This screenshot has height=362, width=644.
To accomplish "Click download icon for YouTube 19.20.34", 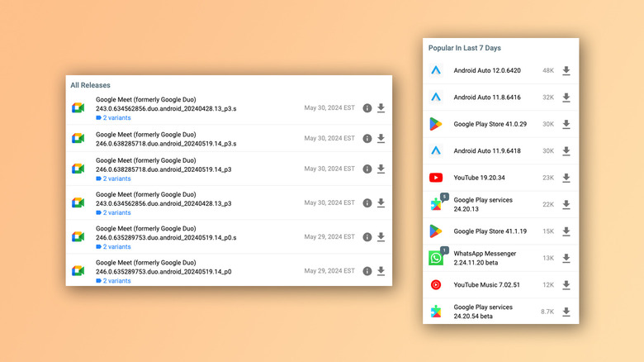I will click(566, 178).
